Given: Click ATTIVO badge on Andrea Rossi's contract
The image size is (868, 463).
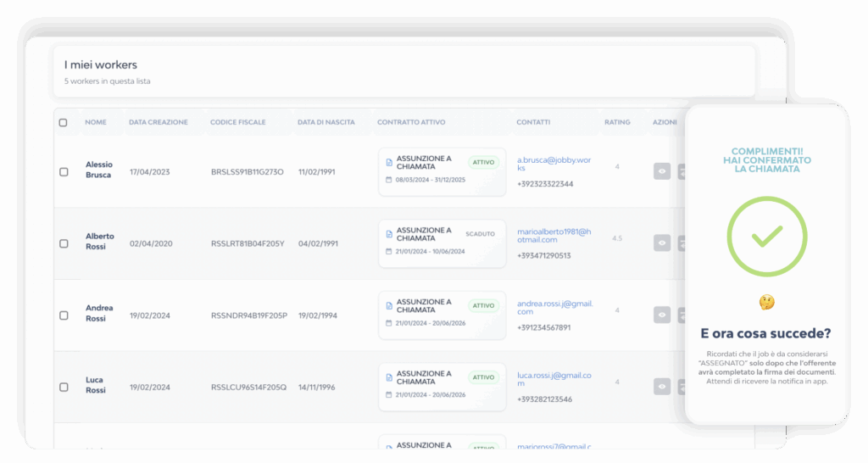Looking at the screenshot, I should coord(483,305).
